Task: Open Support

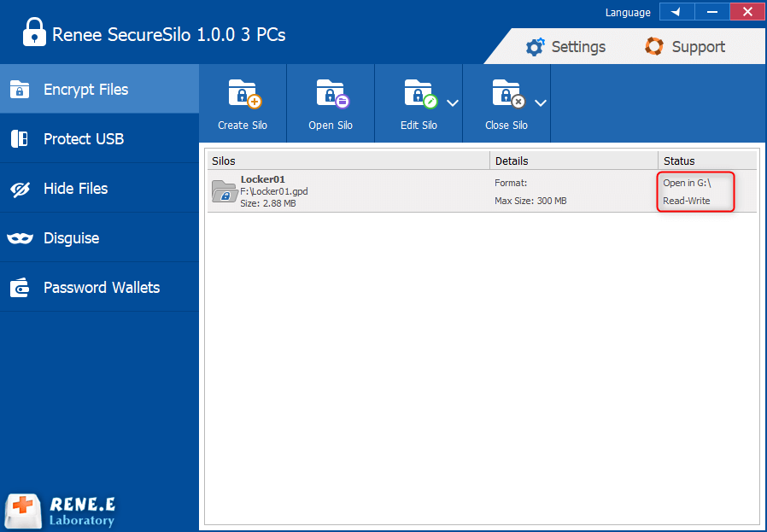Action: (684, 47)
